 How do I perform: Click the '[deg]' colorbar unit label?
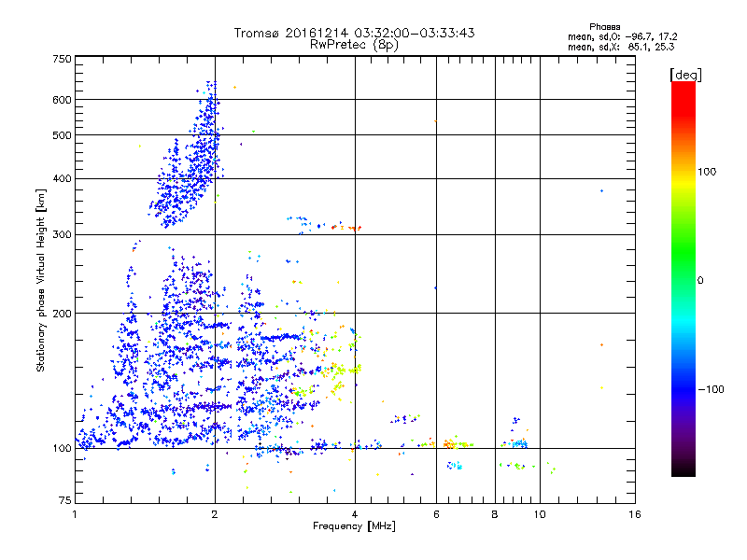[x=685, y=75]
